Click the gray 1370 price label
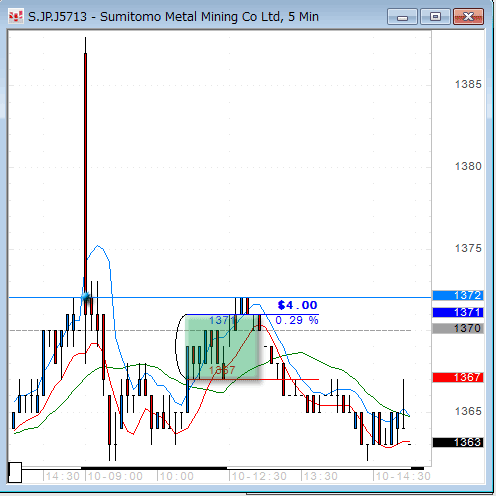This screenshot has width=496, height=496. [x=458, y=328]
